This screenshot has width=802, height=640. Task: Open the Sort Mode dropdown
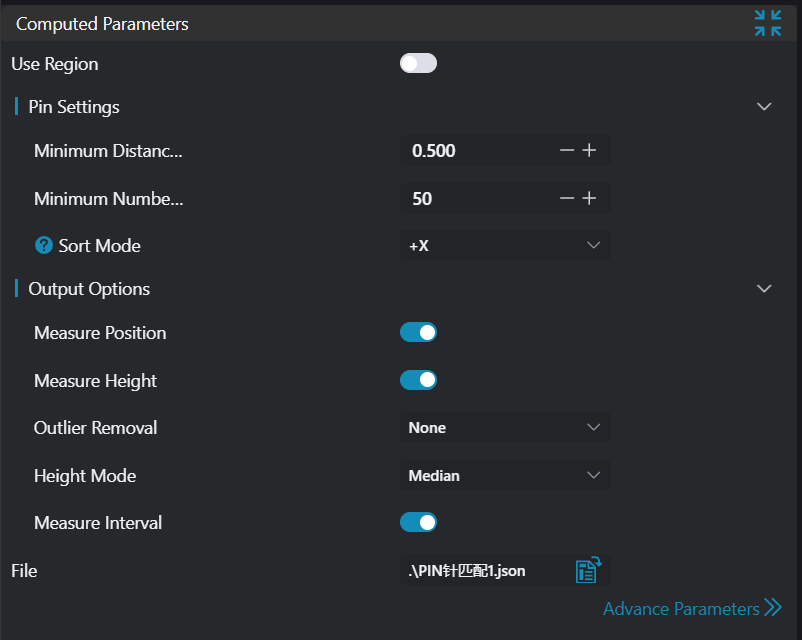click(x=504, y=245)
